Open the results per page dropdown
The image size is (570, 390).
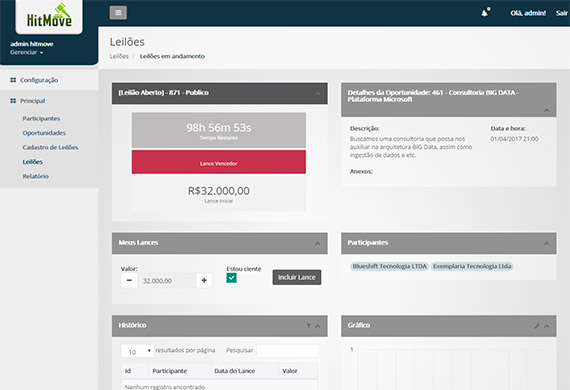pos(137,351)
